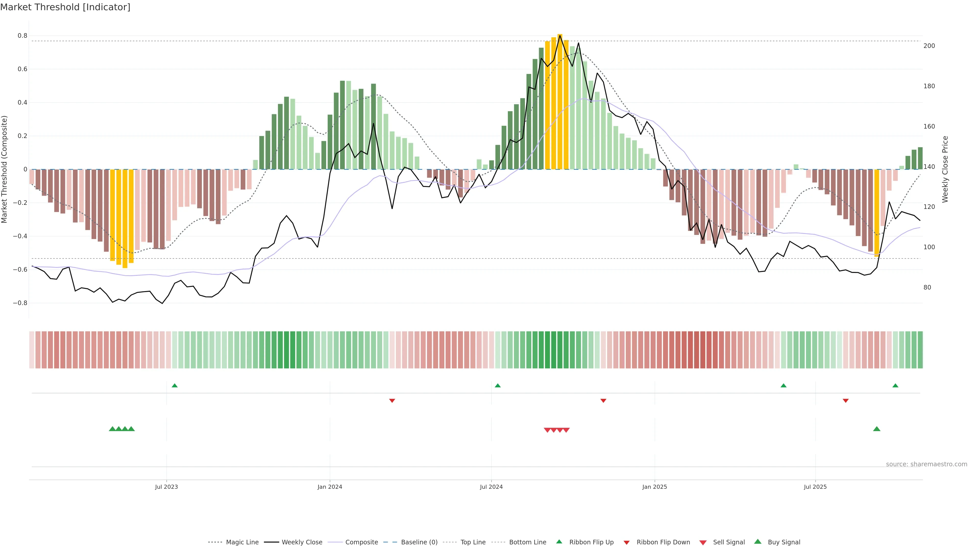Click the Ribbon Flip Up marker after Jul 2024
Image resolution: width=980 pixels, height=551 pixels.
498,386
